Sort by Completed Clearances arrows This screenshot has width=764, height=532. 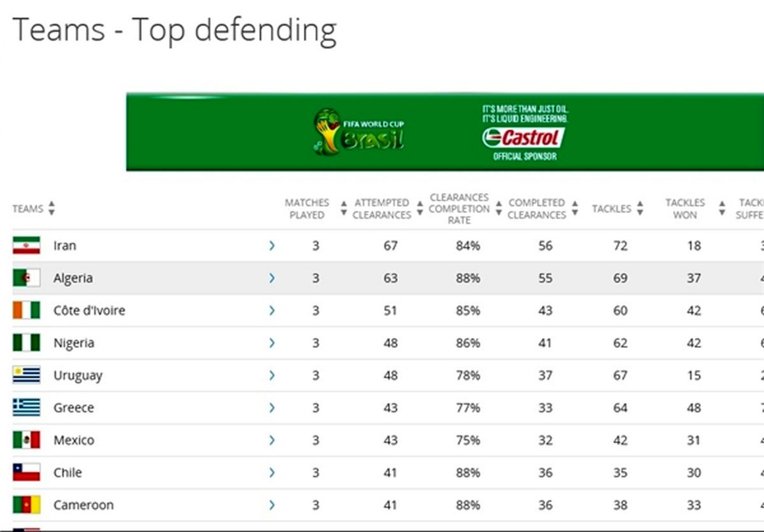575,209
